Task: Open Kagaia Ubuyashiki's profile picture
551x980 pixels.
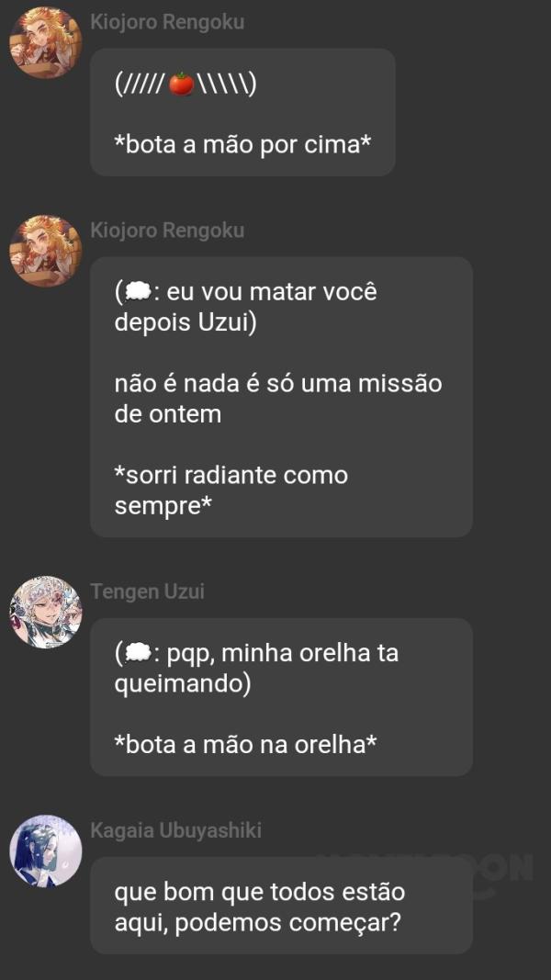Action: tap(46, 850)
